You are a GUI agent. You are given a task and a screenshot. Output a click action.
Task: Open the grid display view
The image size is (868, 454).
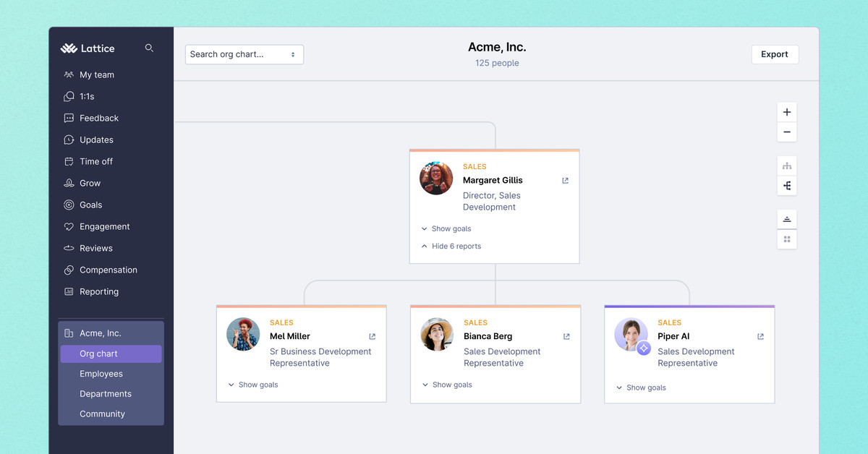pos(786,239)
